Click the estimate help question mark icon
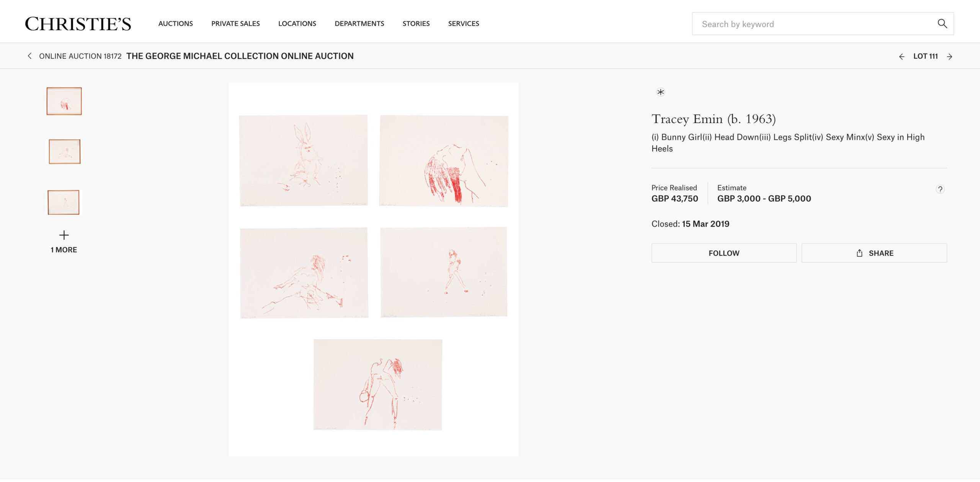The image size is (980, 482). tap(940, 189)
